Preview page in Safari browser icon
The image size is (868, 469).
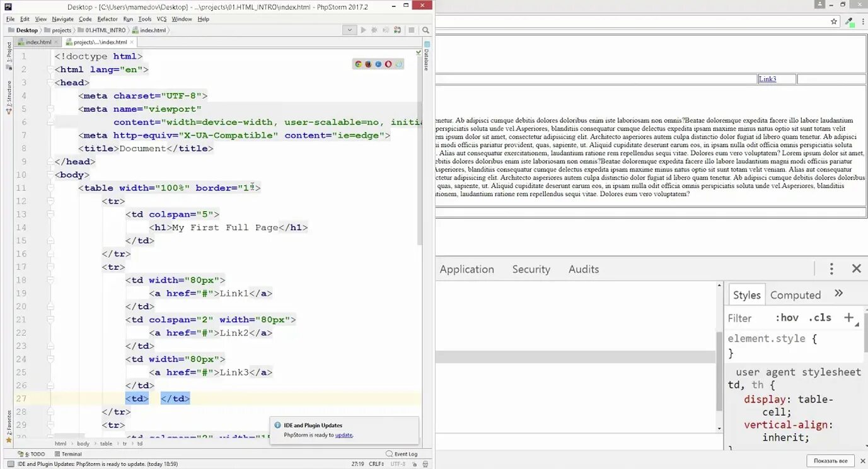pyautogui.click(x=378, y=64)
